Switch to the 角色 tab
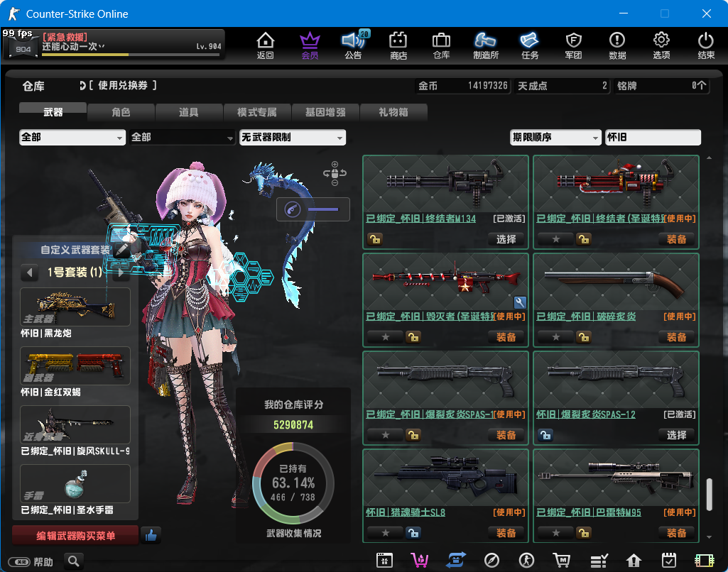 pos(121,112)
